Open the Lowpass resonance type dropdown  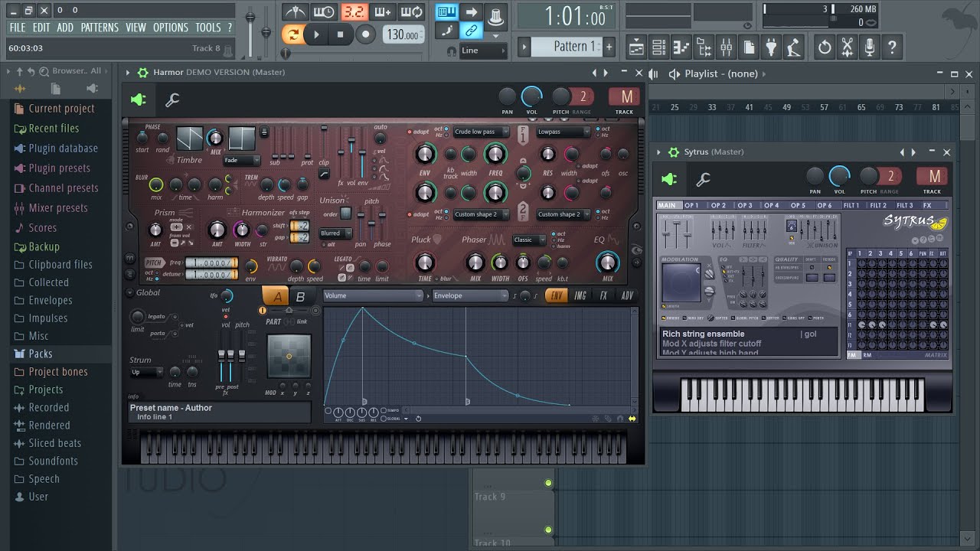pyautogui.click(x=563, y=132)
